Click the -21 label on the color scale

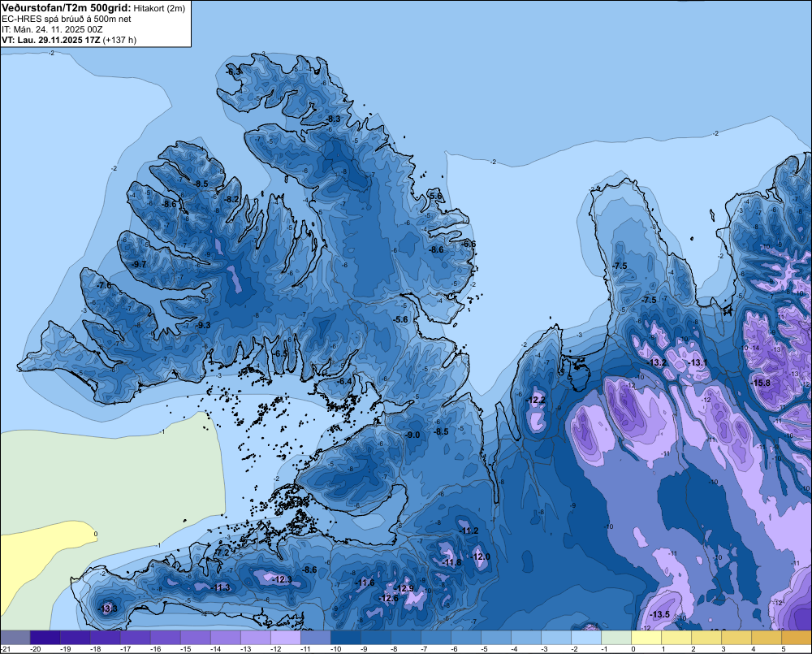click(x=6, y=649)
